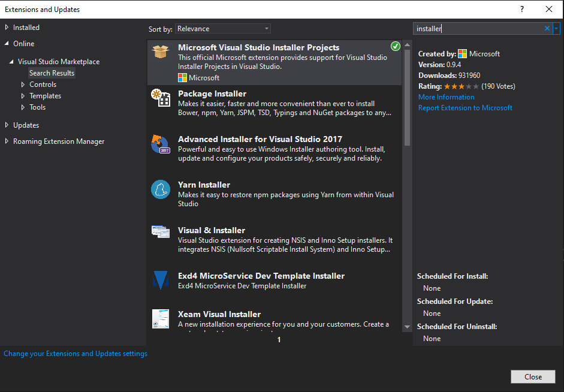Collapse the Online tree node

click(x=7, y=43)
